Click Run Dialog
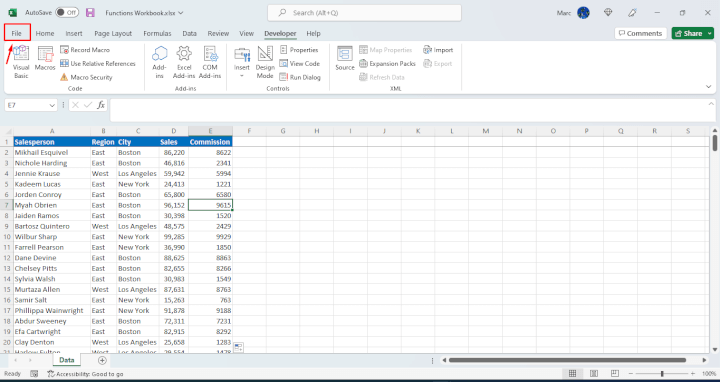 click(x=300, y=77)
